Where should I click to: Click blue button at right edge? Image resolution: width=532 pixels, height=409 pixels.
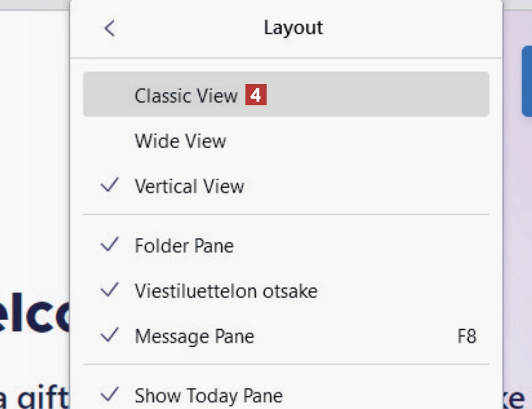[x=527, y=81]
